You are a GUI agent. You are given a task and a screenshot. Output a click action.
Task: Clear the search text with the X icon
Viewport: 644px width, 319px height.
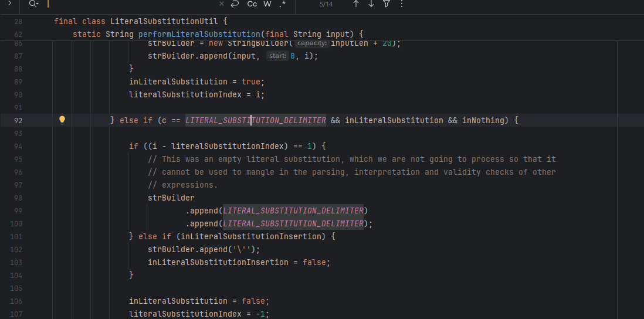tap(222, 4)
